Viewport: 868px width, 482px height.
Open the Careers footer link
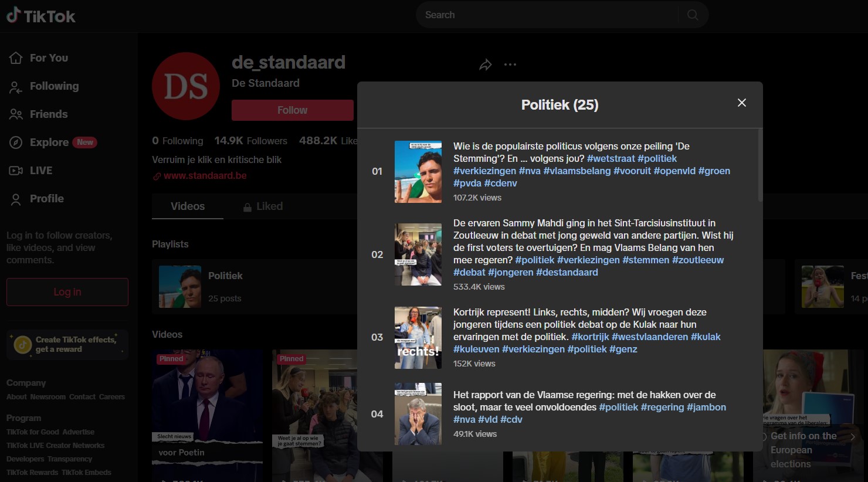pos(112,397)
